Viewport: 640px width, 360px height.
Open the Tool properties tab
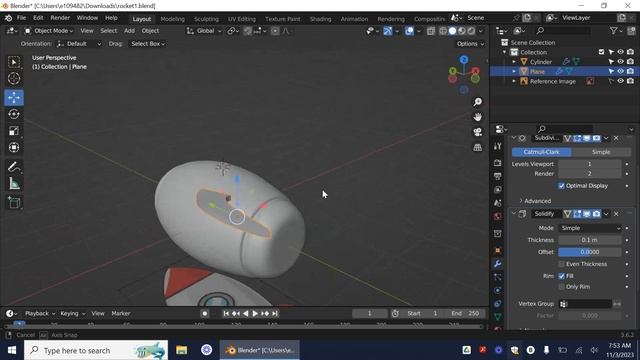click(498, 146)
